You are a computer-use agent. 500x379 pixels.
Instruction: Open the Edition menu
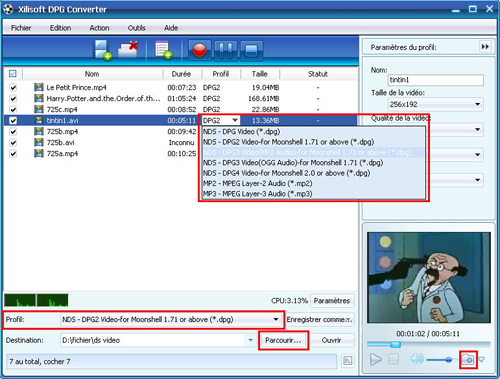pos(60,28)
